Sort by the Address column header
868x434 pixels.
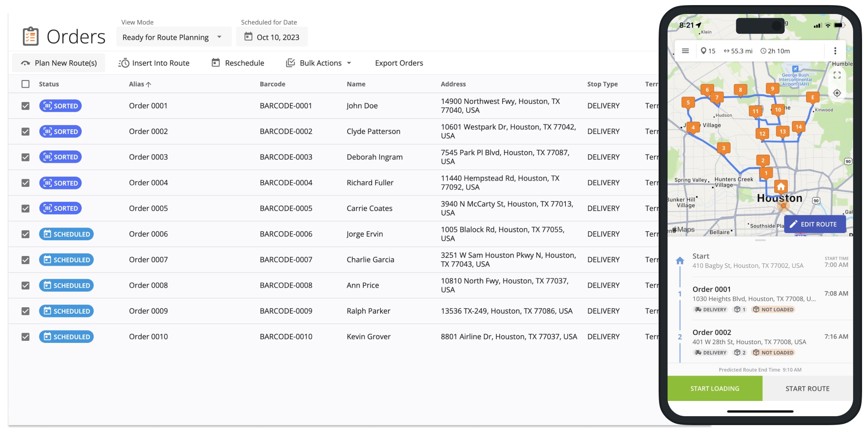[453, 84]
